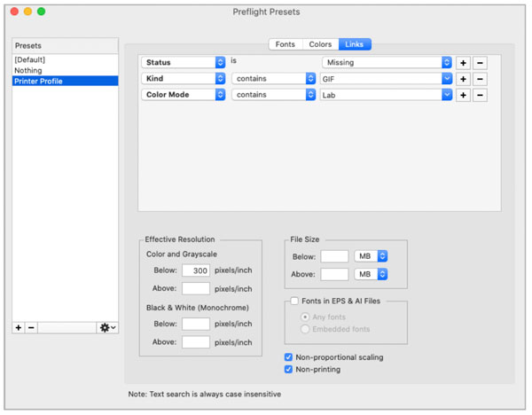Switch to the Fonts tab
The height and width of the screenshot is (415, 532).
pos(286,44)
